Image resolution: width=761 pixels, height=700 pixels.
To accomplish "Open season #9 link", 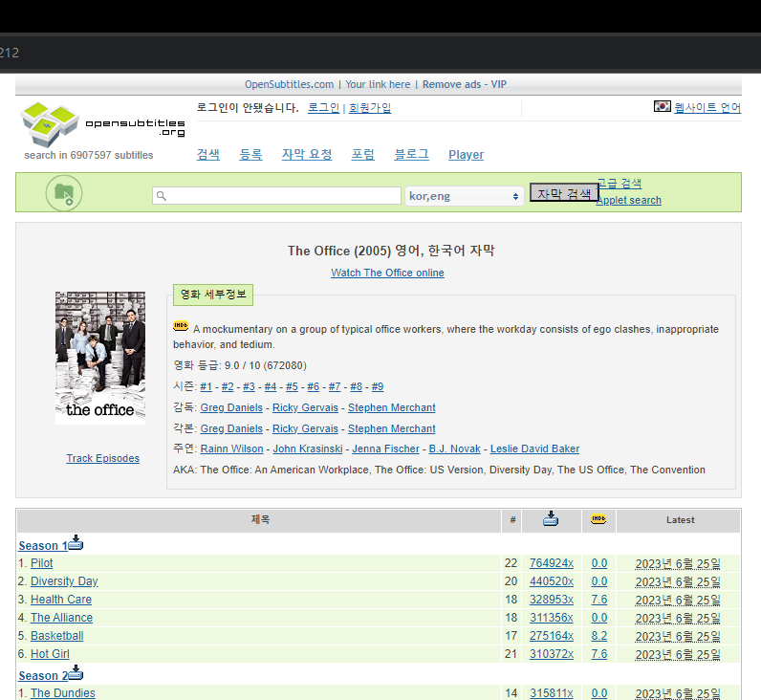I will tap(377, 387).
